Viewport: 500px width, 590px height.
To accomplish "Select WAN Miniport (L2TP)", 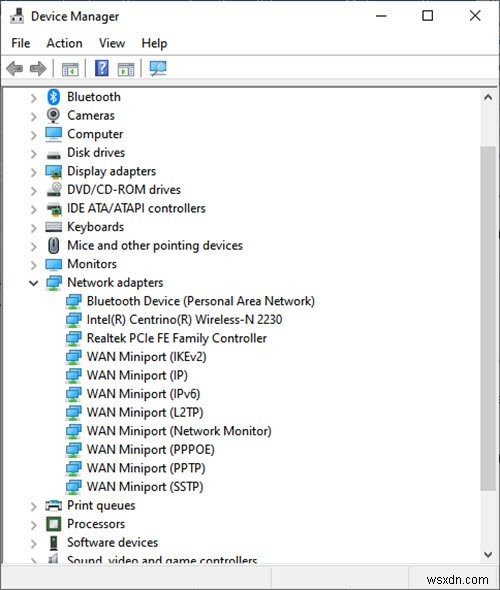I will pyautogui.click(x=145, y=412).
